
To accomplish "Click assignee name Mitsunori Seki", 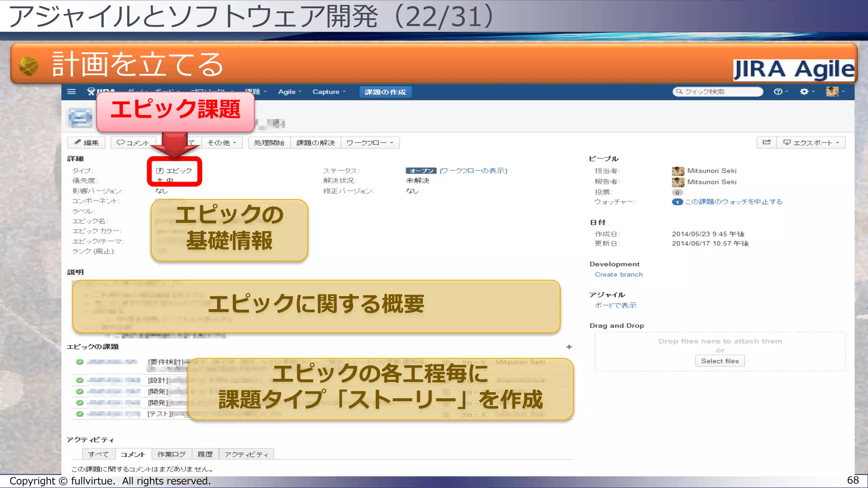I will [712, 171].
